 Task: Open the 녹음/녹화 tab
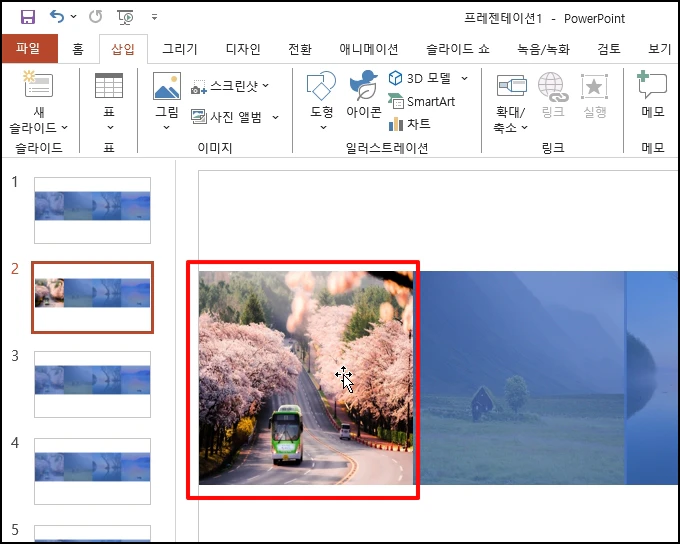(543, 49)
